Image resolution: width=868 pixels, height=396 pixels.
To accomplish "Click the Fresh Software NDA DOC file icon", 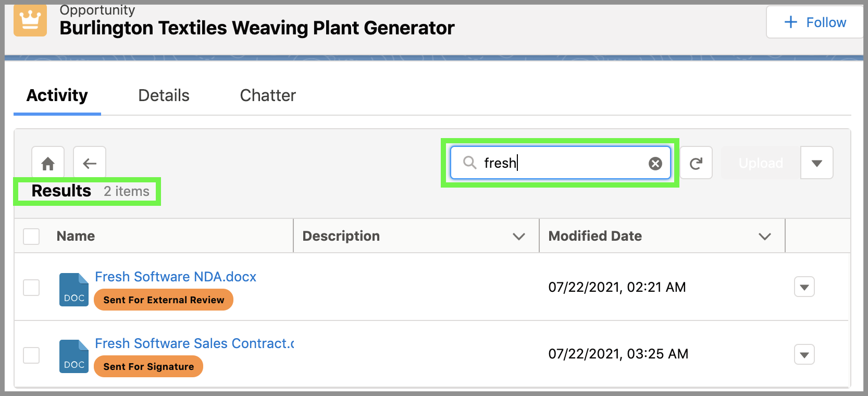I will point(73,290).
